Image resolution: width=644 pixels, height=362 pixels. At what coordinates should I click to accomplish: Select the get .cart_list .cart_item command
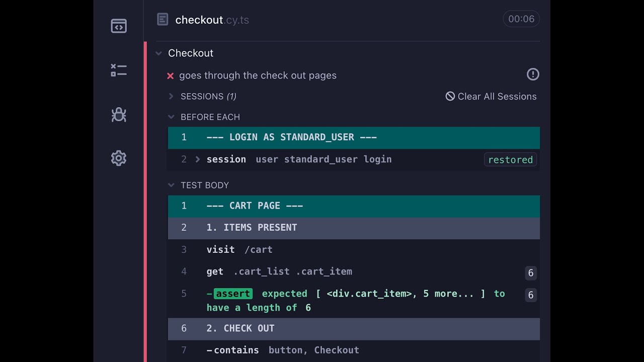coord(279,271)
